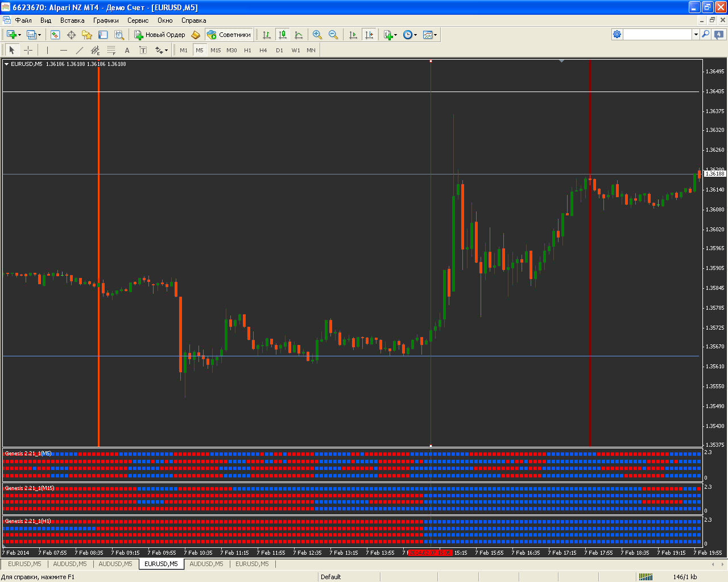This screenshot has height=582, width=728.
Task: Open the MetaEditor yellow book icon
Action: [x=196, y=35]
